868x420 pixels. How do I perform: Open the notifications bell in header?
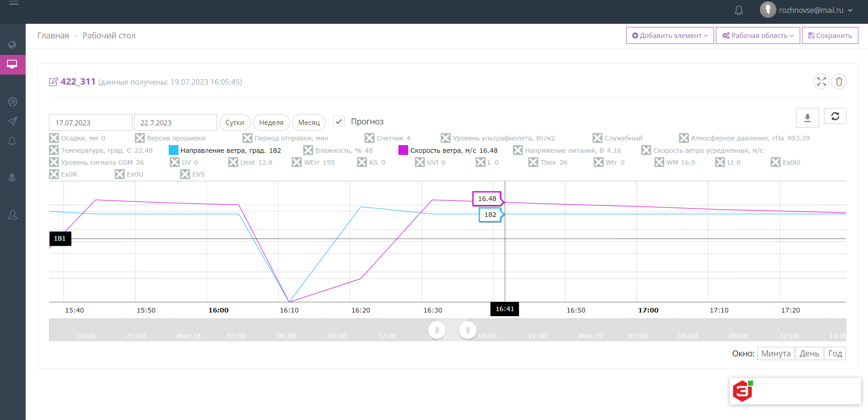tap(738, 11)
